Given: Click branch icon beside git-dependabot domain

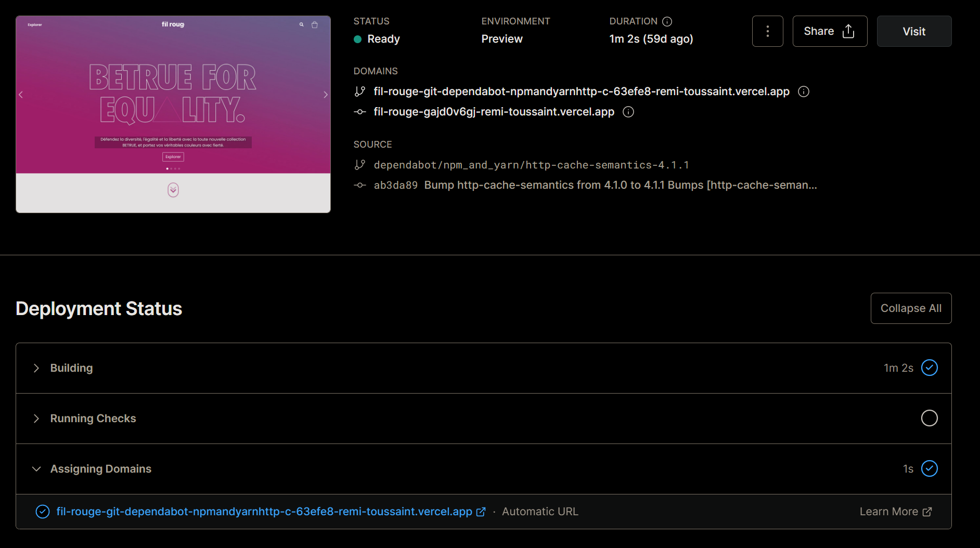Looking at the screenshot, I should tap(359, 92).
